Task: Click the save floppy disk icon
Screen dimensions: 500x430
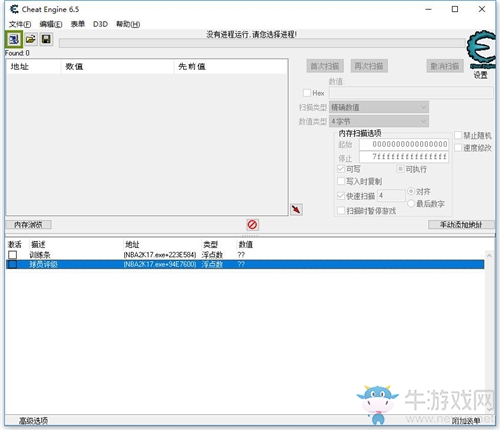Action: [x=46, y=39]
